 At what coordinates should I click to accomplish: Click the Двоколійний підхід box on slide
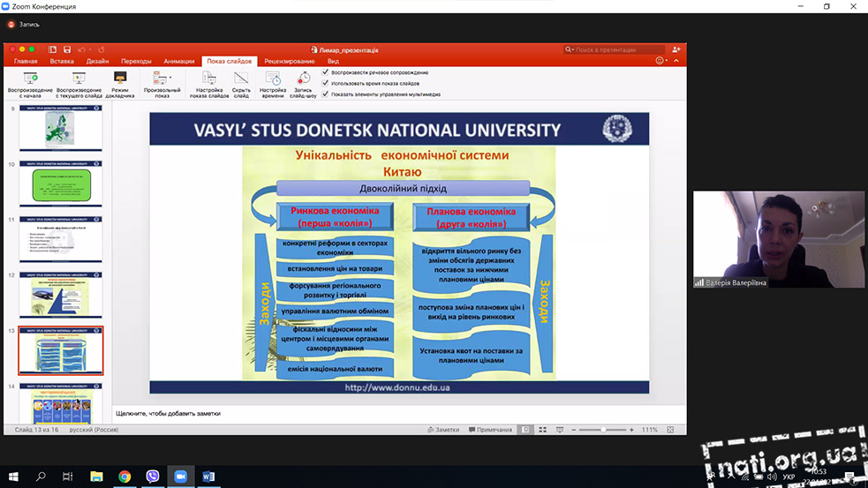[x=403, y=188]
